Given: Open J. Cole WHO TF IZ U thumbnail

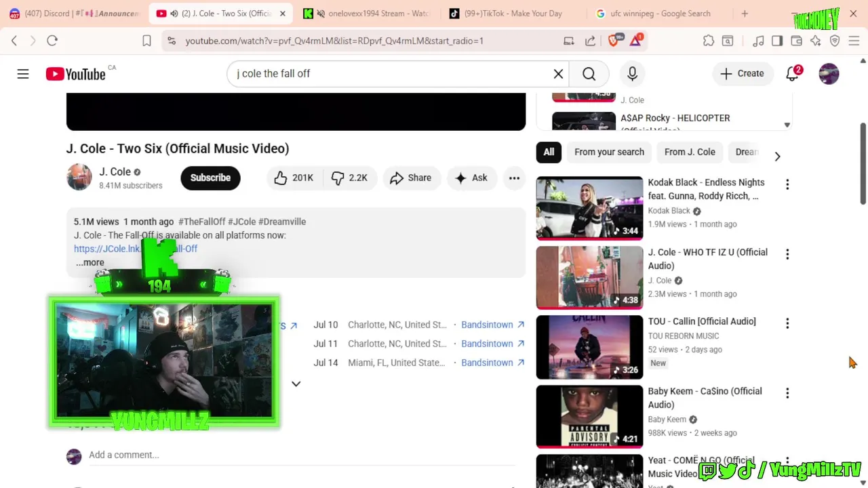Looking at the screenshot, I should 589,277.
